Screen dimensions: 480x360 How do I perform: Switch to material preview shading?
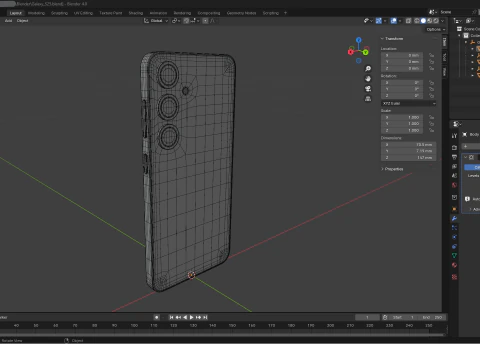click(x=430, y=21)
